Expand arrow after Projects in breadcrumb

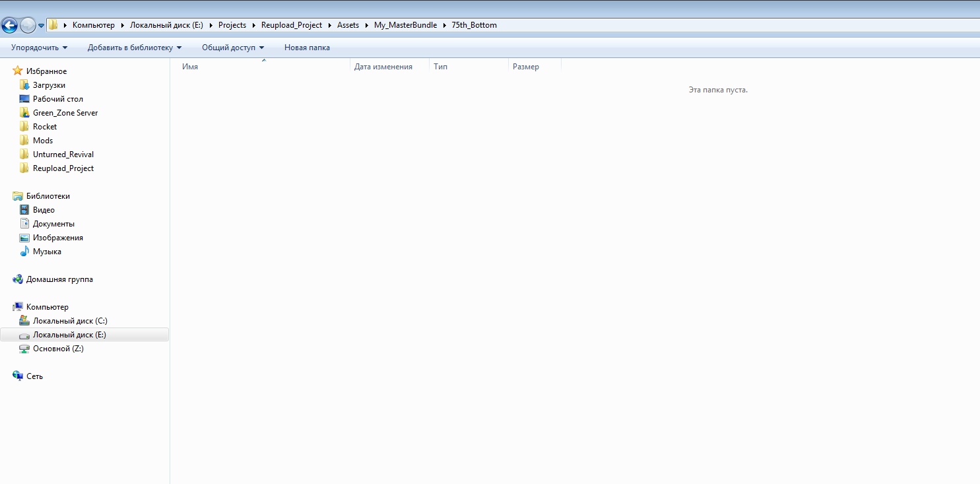(253, 25)
